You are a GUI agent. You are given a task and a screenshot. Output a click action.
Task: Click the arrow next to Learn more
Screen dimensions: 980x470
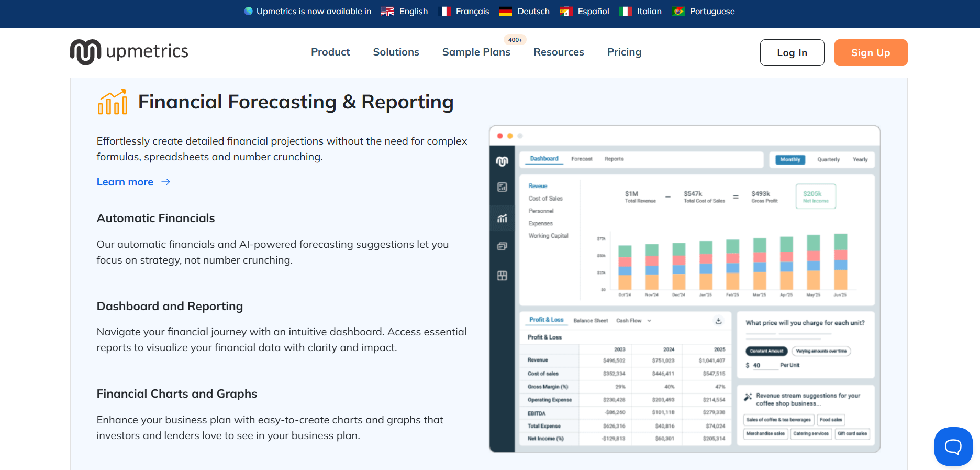tap(166, 182)
